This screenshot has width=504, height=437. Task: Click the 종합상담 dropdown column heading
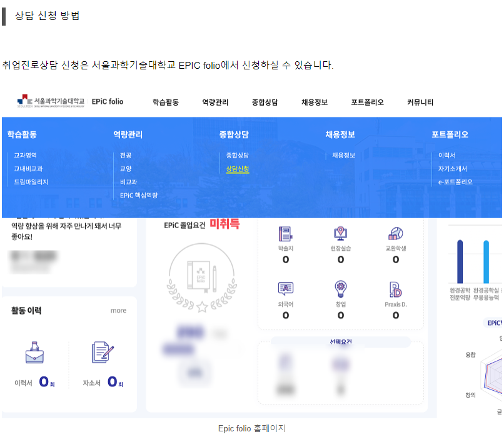234,134
